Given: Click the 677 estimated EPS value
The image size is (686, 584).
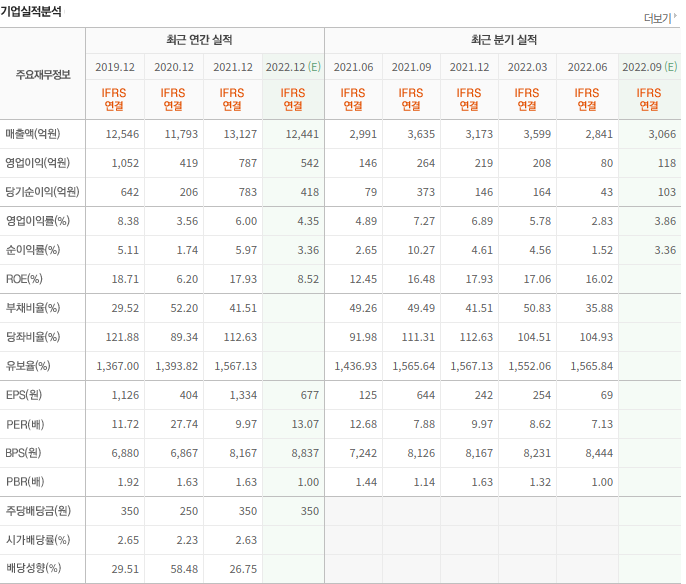Looking at the screenshot, I should (310, 395).
